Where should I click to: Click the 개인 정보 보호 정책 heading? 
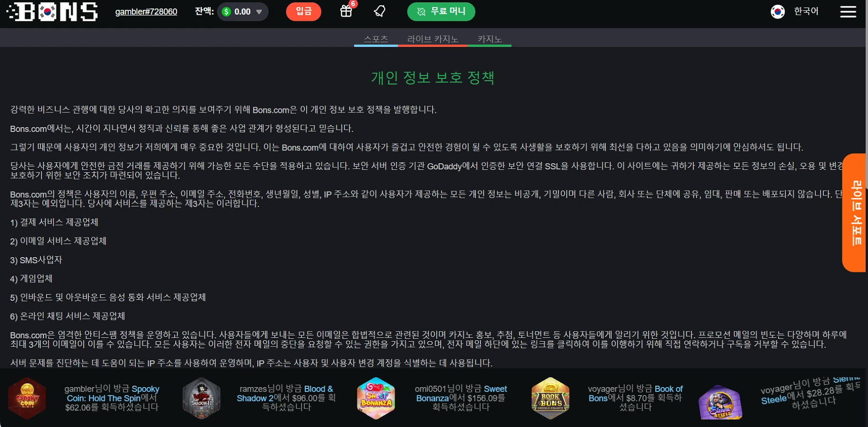pos(433,77)
